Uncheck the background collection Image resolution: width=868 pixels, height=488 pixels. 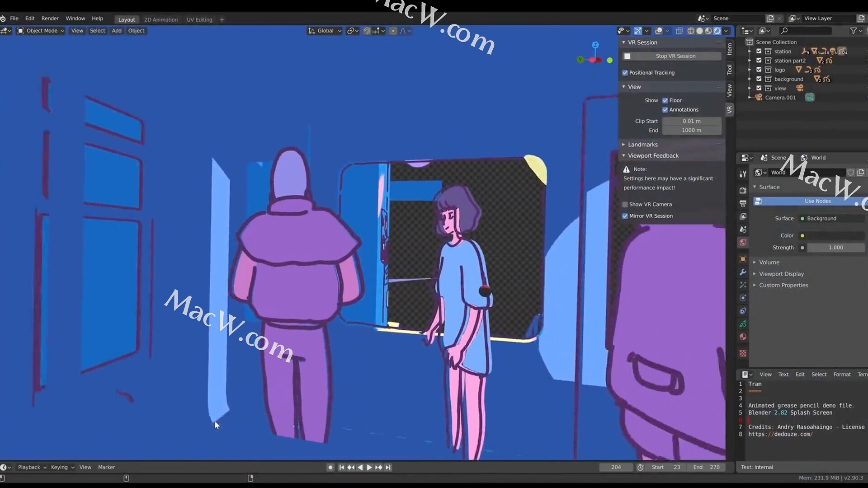(x=759, y=79)
